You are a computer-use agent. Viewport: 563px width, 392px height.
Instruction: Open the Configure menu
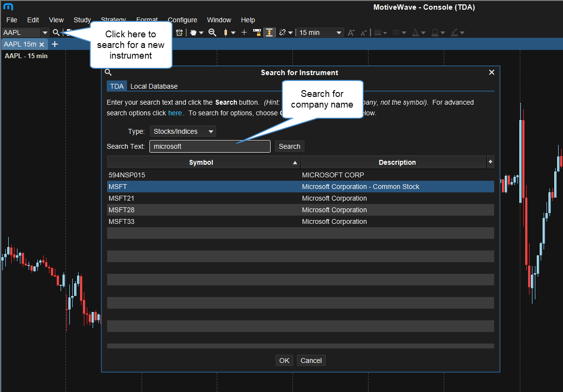coord(182,20)
